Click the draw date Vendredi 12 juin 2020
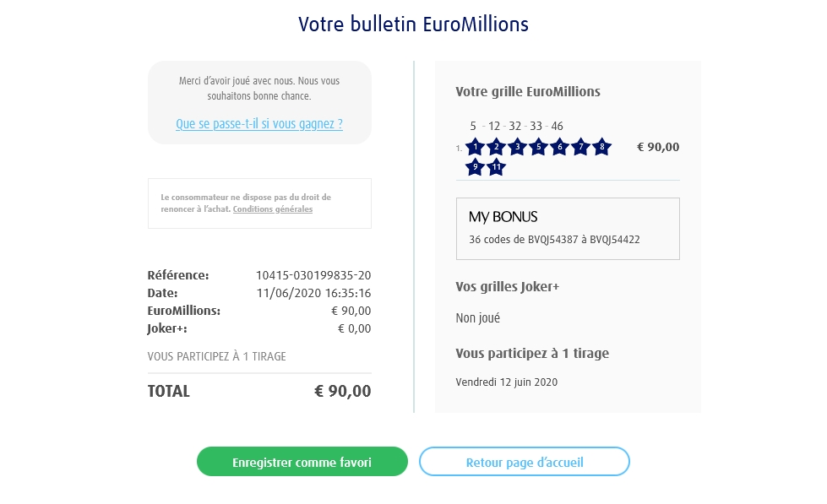The image size is (827, 504). click(506, 382)
